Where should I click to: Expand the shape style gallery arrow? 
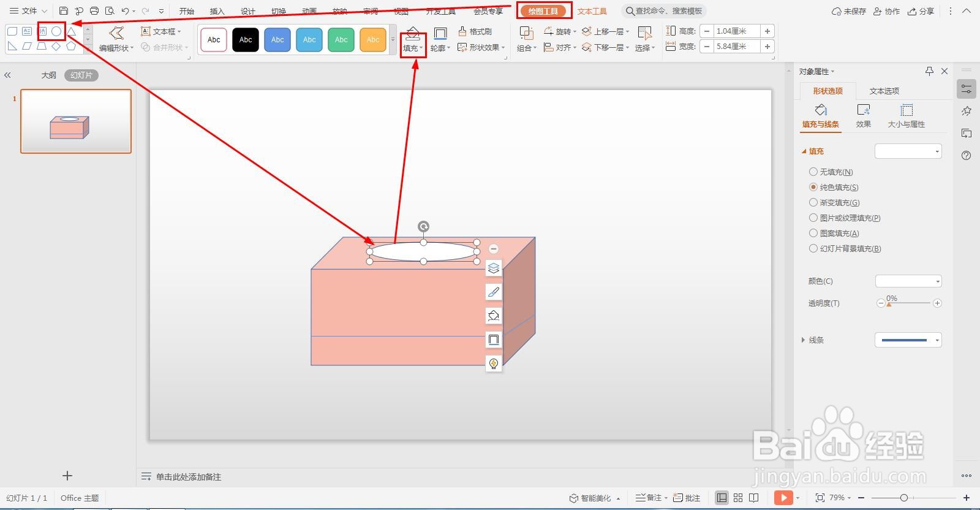point(393,39)
